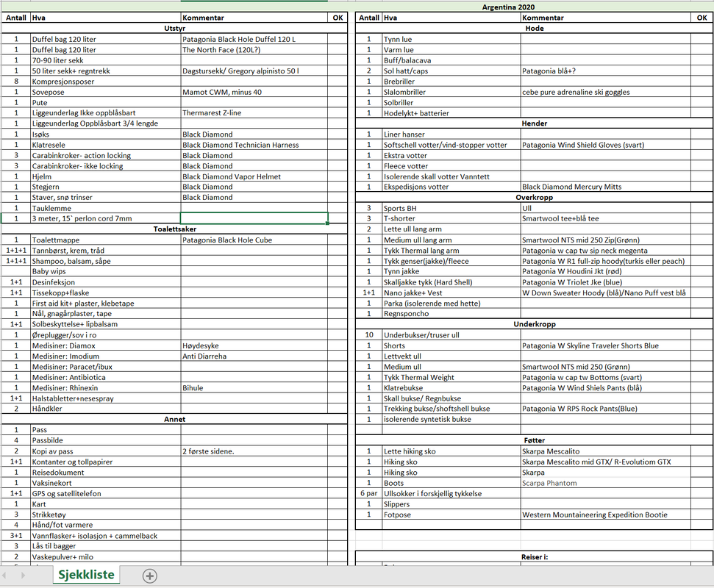Select the Reiser i: header cell
Viewport: 714px width, 588px height.
point(534,557)
